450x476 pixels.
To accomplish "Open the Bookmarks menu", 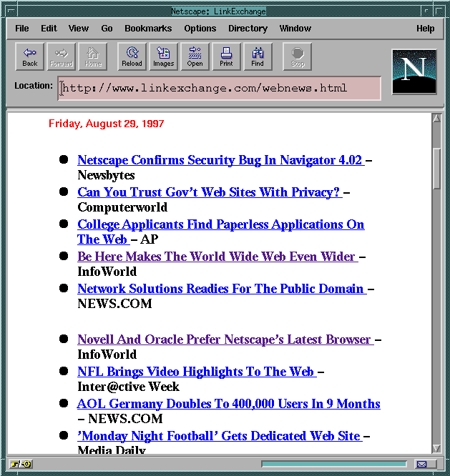I will coord(148,29).
